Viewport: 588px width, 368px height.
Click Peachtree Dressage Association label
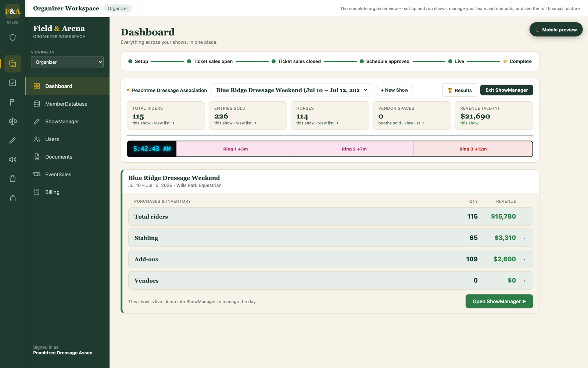coord(169,90)
